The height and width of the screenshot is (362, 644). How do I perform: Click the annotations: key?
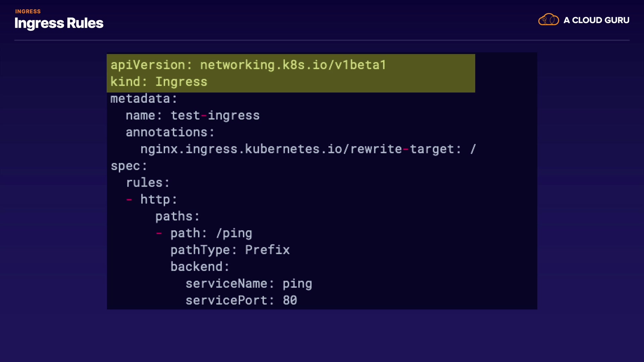tap(170, 132)
